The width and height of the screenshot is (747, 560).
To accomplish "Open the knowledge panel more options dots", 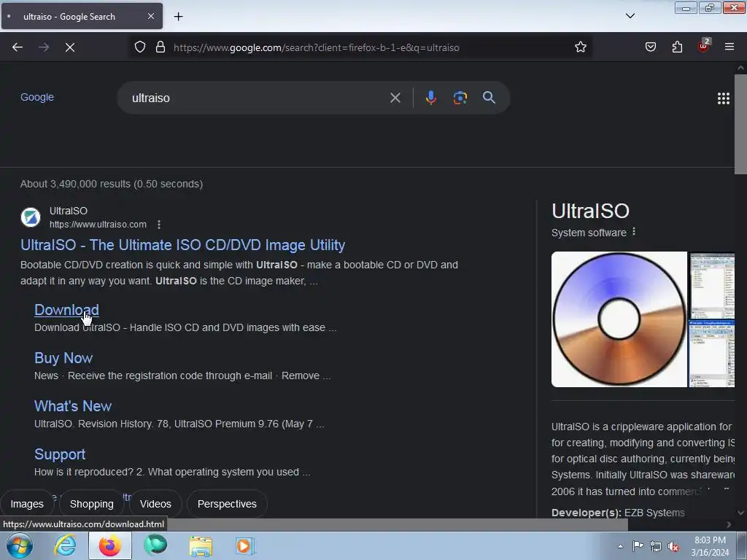I will 634,231.
